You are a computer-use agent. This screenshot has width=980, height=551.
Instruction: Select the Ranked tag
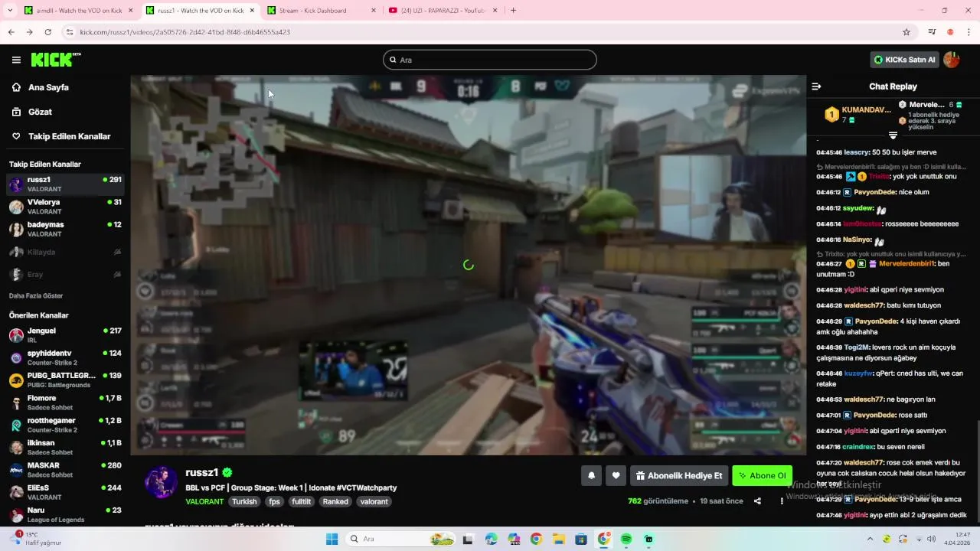(335, 502)
